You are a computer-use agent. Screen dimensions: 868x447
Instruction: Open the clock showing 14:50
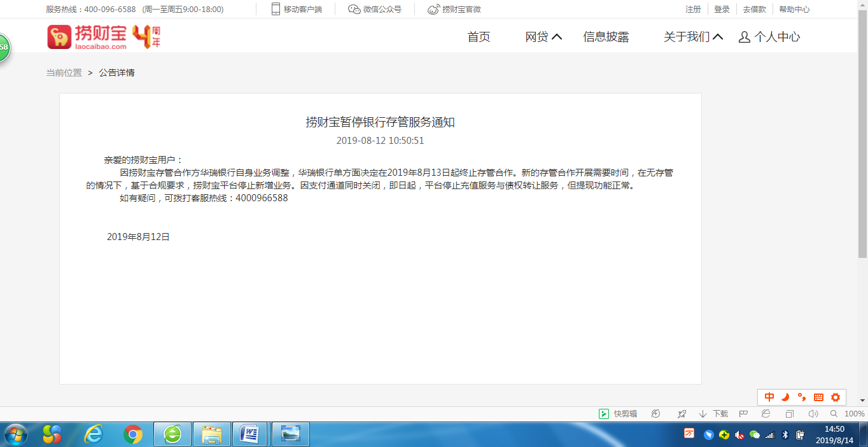pyautogui.click(x=834, y=434)
